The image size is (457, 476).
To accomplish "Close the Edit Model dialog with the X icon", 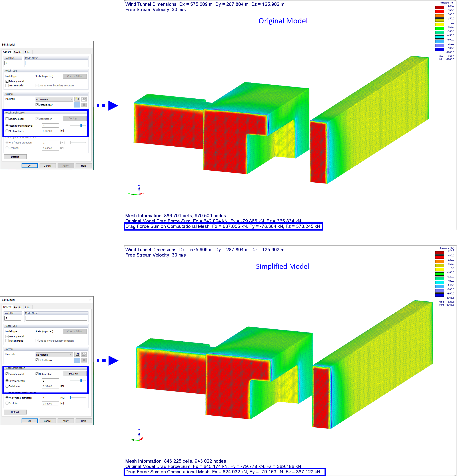I will click(x=90, y=44).
